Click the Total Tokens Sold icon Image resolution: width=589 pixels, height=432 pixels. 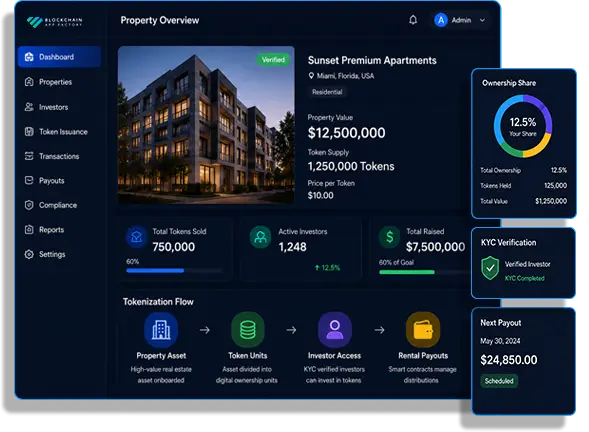click(x=136, y=237)
